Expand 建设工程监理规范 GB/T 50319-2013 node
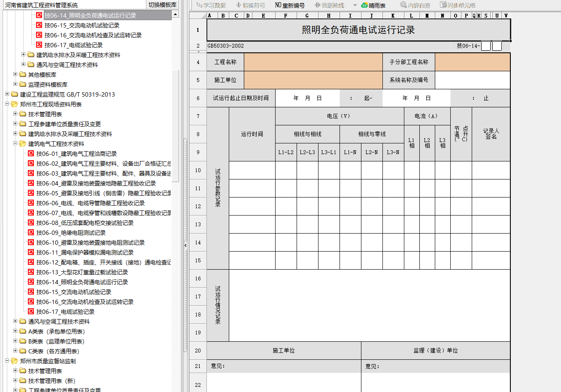Image resolution: width=561 pixels, height=392 pixels. [7, 94]
